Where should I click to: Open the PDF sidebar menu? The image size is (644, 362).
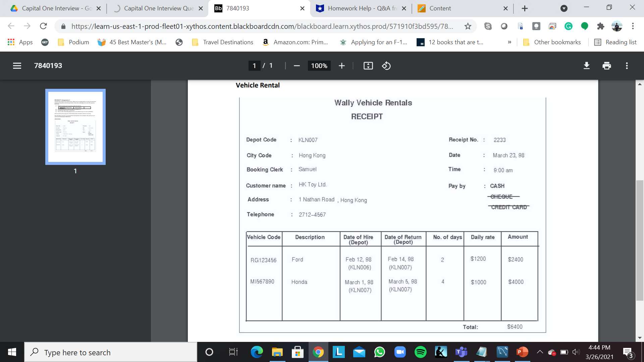pyautogui.click(x=17, y=66)
